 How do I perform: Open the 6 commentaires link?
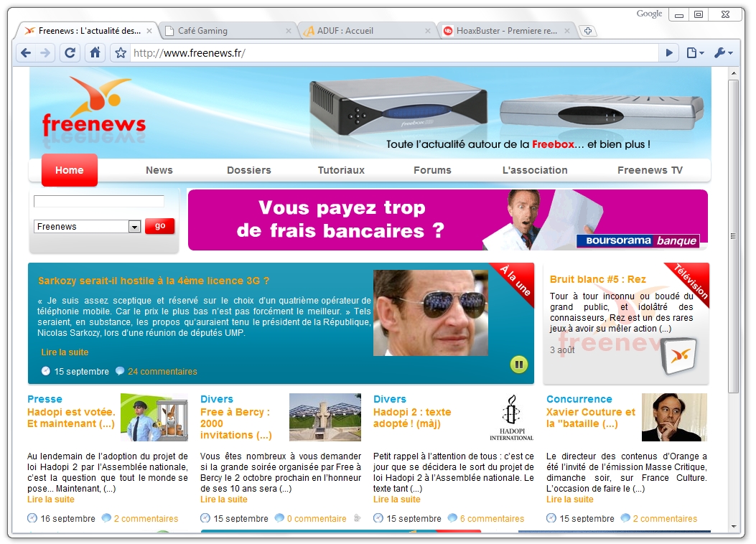point(493,518)
